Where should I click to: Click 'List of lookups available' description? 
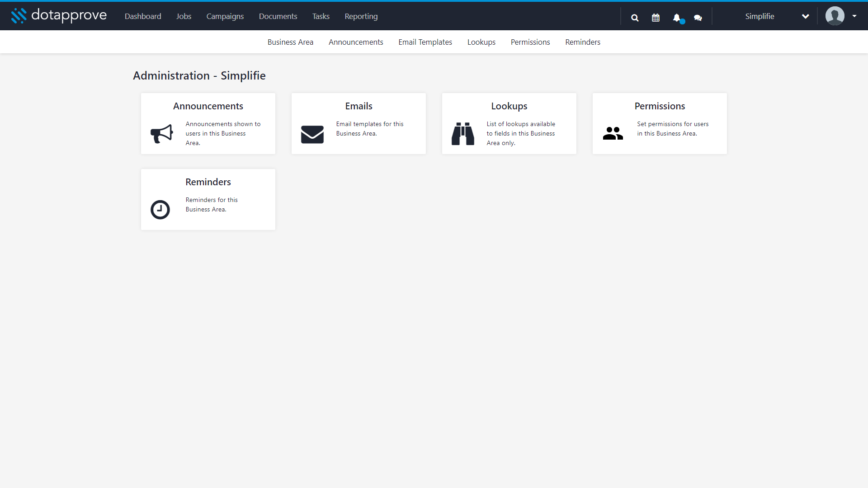521,133
